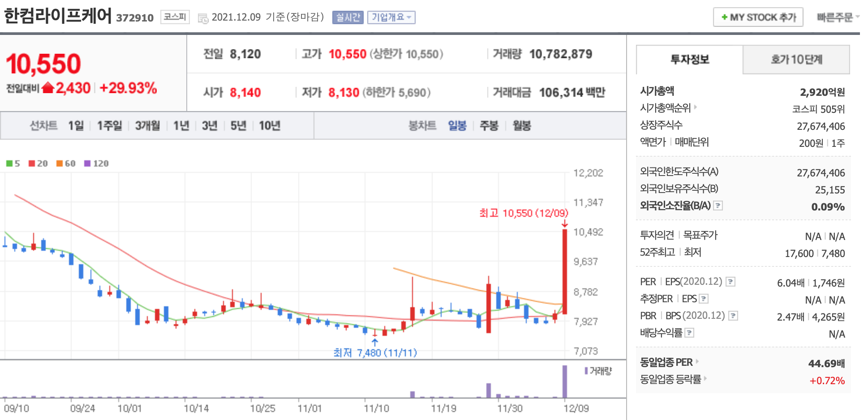Click the purple 거래량 legend marker
Image resolution: width=868 pixels, height=420 pixels.
[586, 371]
